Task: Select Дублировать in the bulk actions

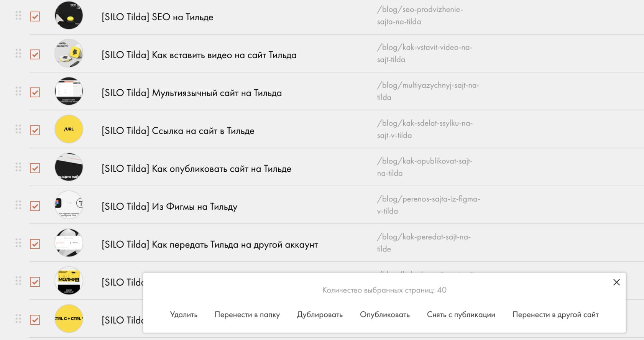Action: 320,315
